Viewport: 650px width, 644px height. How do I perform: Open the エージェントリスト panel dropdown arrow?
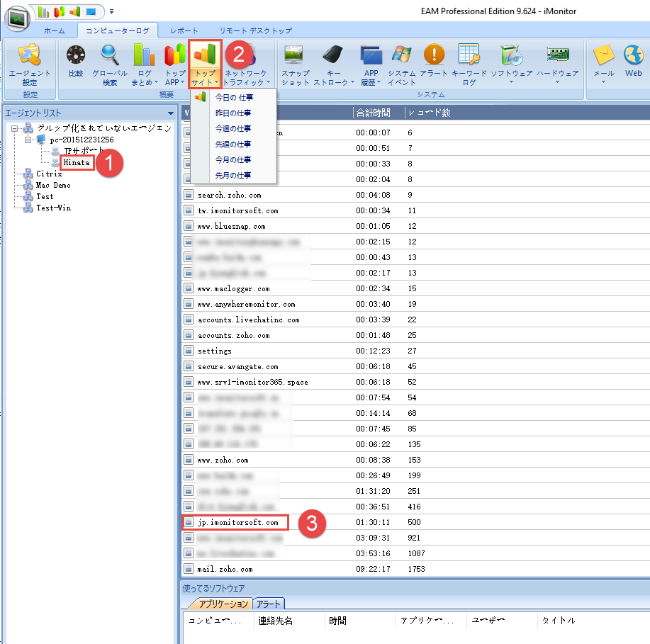(170, 113)
